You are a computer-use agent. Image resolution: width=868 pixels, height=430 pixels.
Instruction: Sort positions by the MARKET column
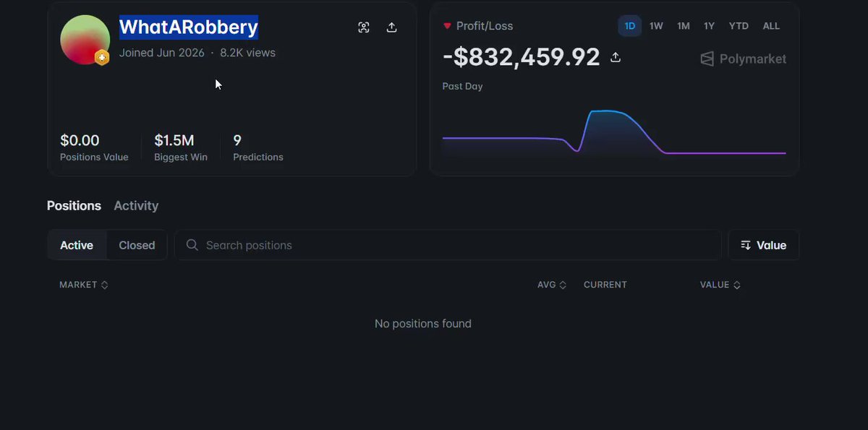84,285
